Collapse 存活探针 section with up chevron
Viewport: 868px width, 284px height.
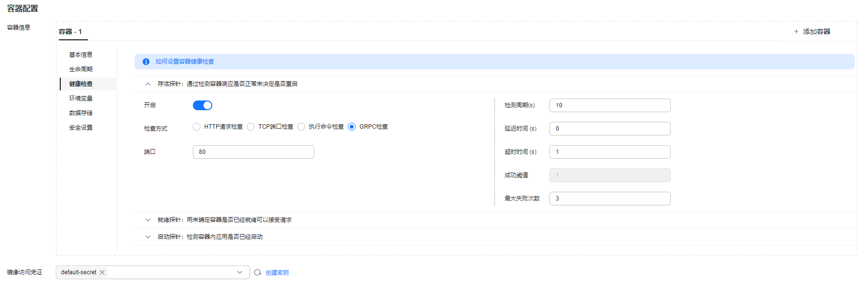point(148,84)
